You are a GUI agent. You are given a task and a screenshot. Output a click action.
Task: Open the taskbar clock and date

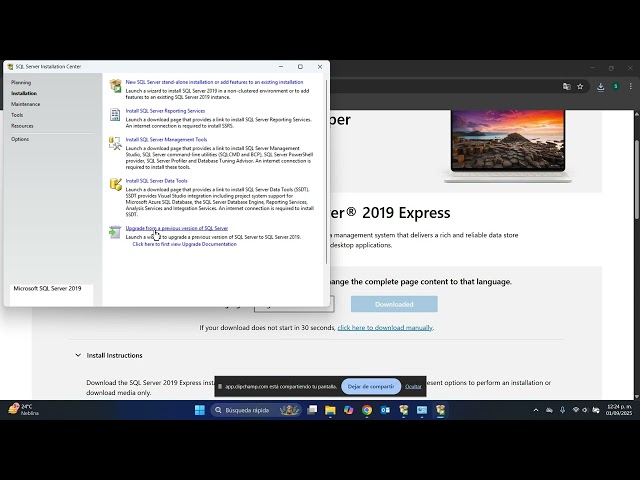point(619,410)
